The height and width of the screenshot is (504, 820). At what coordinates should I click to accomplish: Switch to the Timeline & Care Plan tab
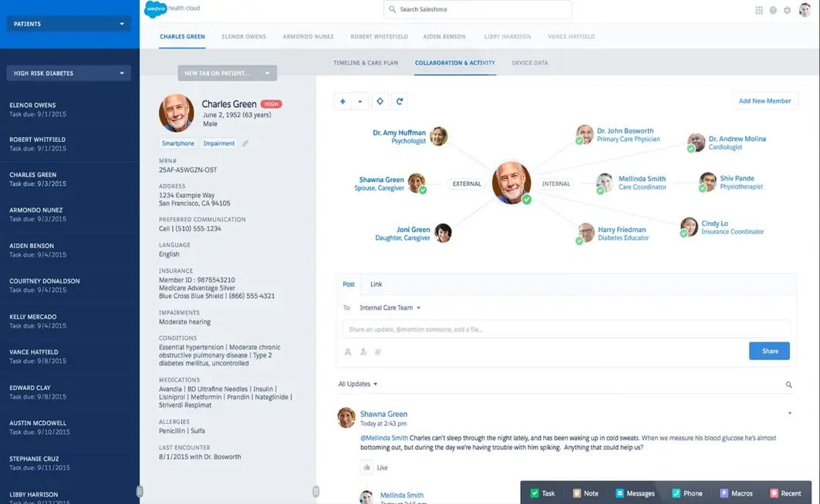[366, 62]
